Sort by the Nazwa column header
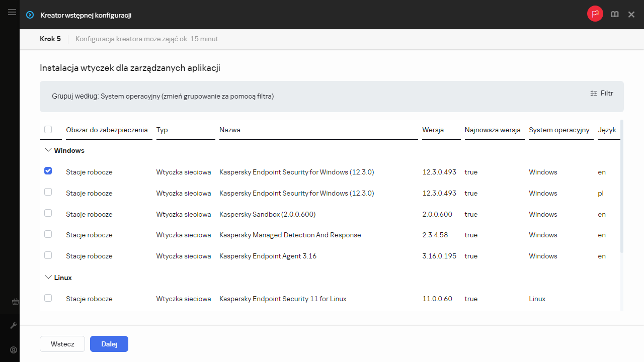Screen dimensions: 644x362 coord(230,130)
